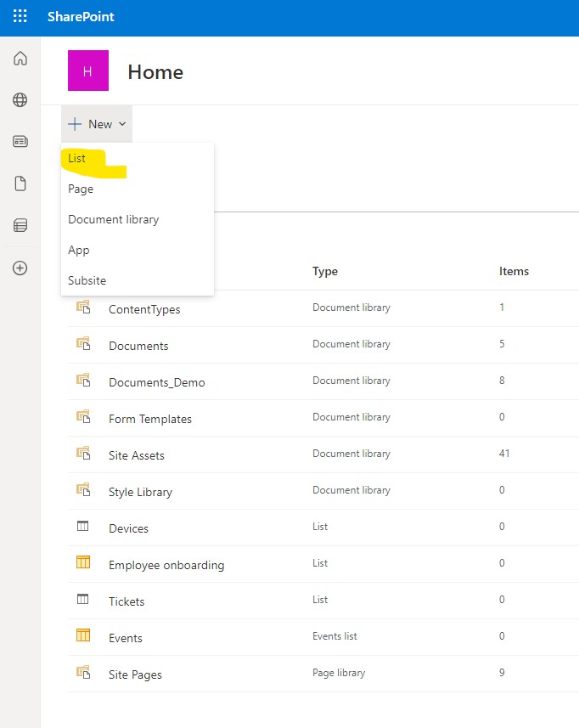The width and height of the screenshot is (579, 728).
Task: Click the magenta H site logo
Action: click(87, 71)
